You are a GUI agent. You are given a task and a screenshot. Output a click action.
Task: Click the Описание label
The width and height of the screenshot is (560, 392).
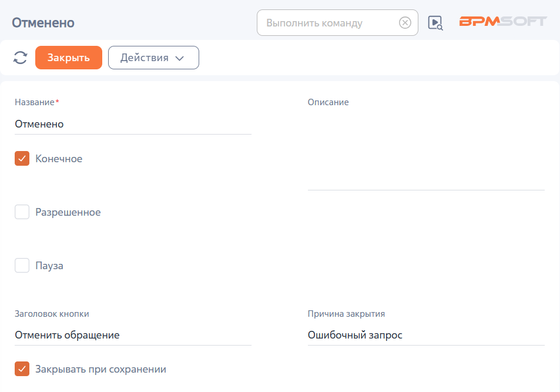[328, 102]
